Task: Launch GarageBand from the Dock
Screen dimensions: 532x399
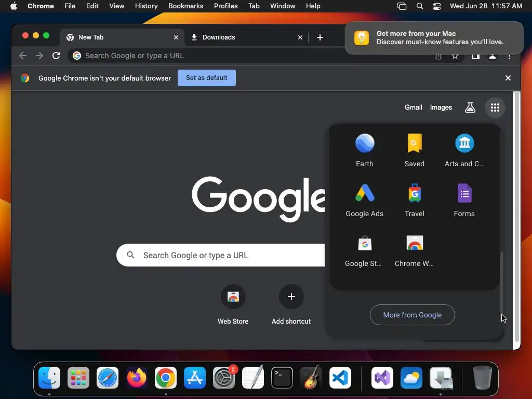Action: (311, 378)
